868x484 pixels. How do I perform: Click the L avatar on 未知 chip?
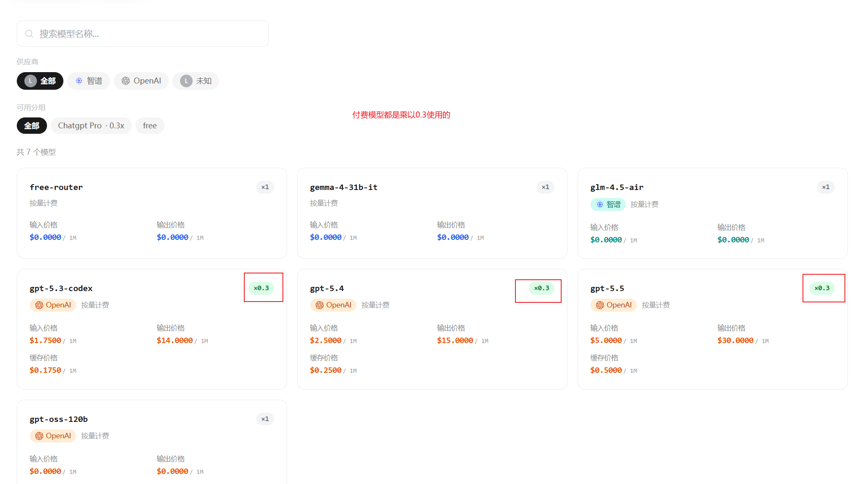186,81
